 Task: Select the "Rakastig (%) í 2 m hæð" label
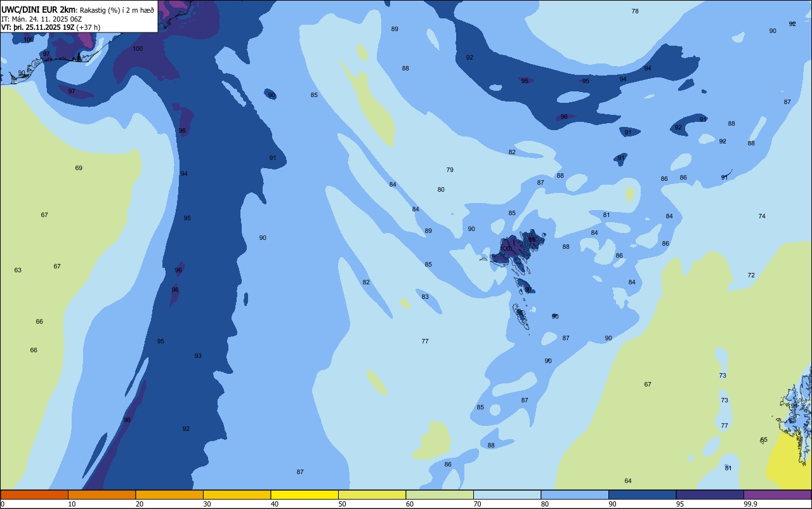tap(117, 10)
